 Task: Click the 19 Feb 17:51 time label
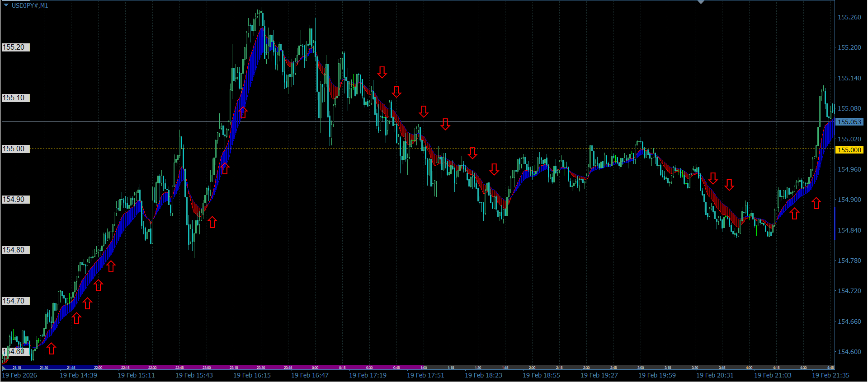coord(426,375)
